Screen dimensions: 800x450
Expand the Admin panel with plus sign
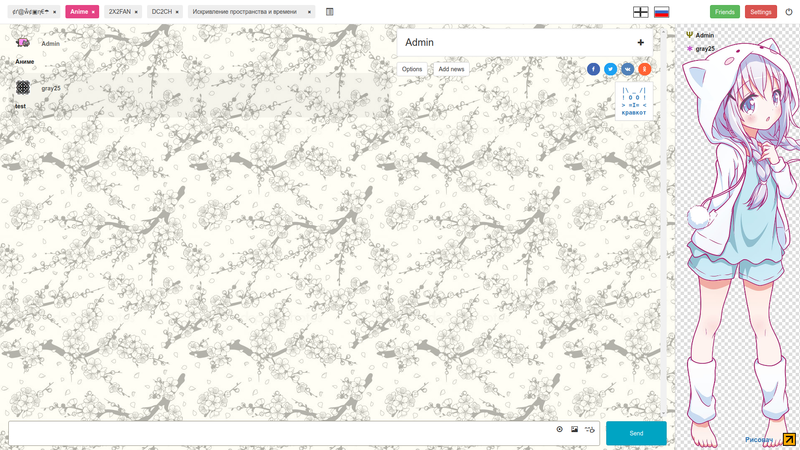[641, 42]
